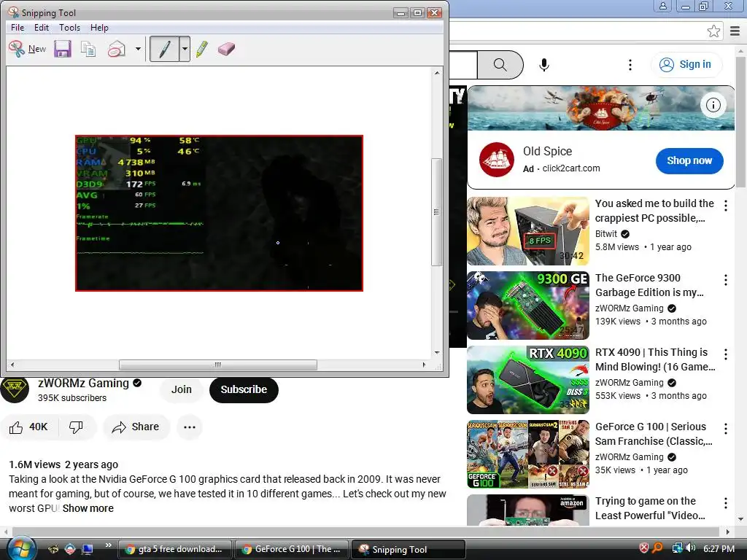The height and width of the screenshot is (560, 747).
Task: Click the zWORMz Gaming channel name
Action: click(x=83, y=384)
